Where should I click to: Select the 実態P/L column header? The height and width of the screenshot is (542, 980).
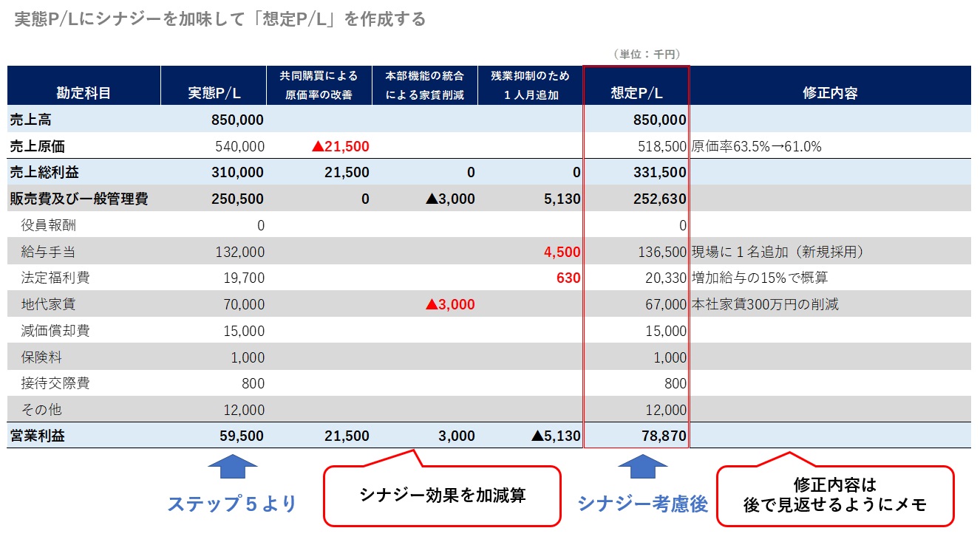pos(214,93)
